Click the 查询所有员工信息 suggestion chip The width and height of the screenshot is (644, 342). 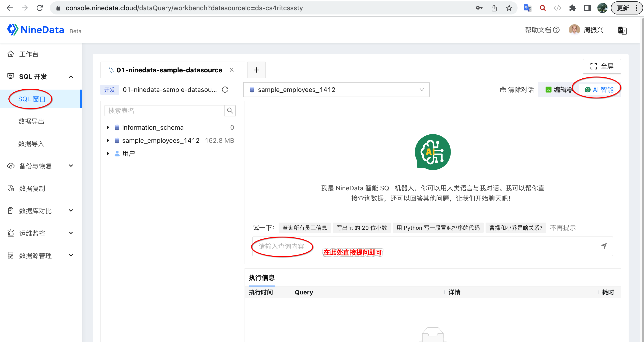(304, 228)
